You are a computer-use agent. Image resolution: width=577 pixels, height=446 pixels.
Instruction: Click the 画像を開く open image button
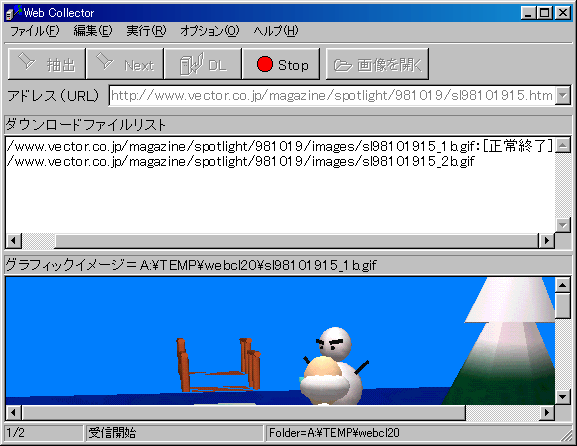pyautogui.click(x=378, y=64)
